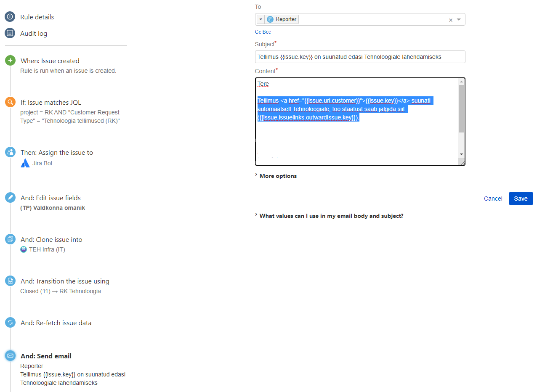
Task: Select And: Send email step
Action: coord(46,356)
